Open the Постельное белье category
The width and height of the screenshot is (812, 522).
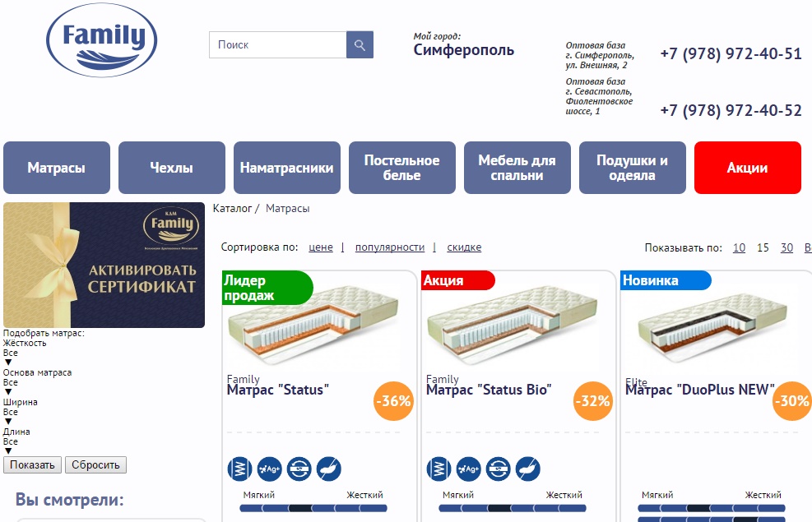tap(401, 168)
